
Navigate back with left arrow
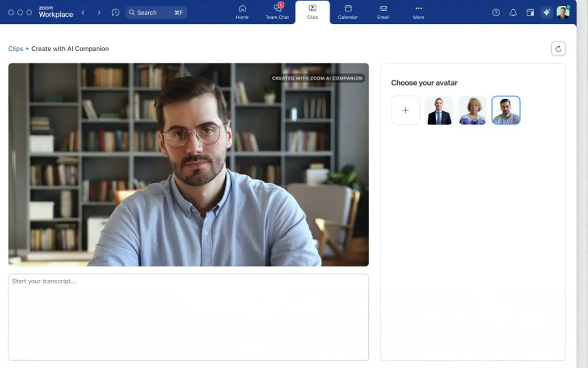83,13
